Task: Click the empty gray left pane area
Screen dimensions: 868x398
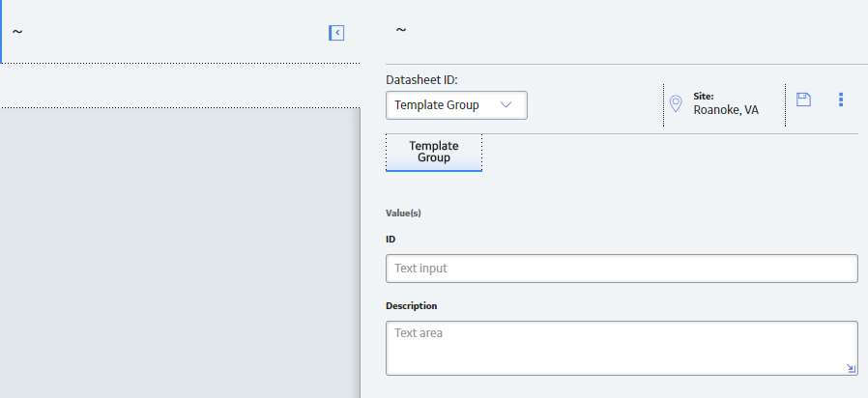Action: coord(180,253)
